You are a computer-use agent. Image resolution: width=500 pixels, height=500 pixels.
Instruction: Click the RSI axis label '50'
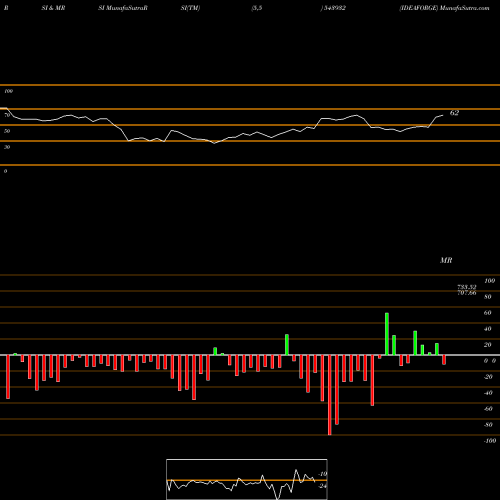[x=7, y=131]
